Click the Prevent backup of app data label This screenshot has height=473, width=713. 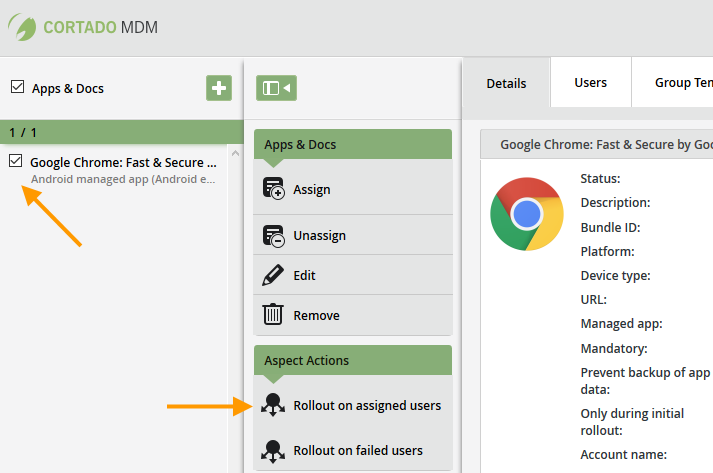[645, 381]
